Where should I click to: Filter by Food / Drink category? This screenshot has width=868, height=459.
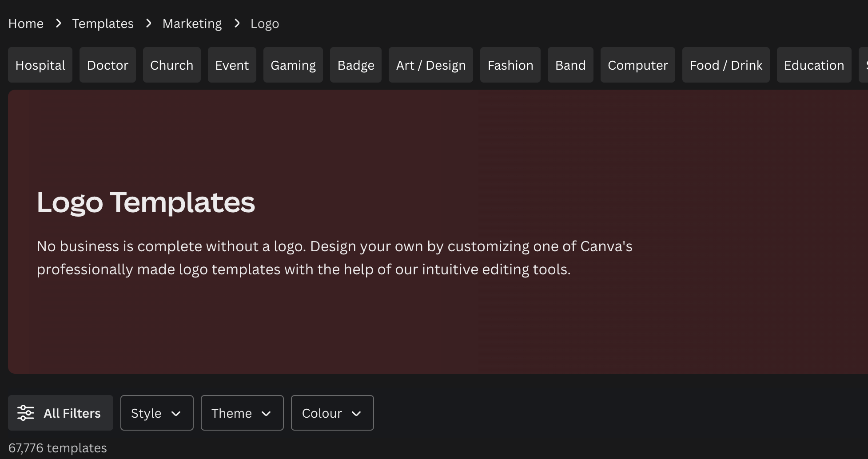[725, 65]
